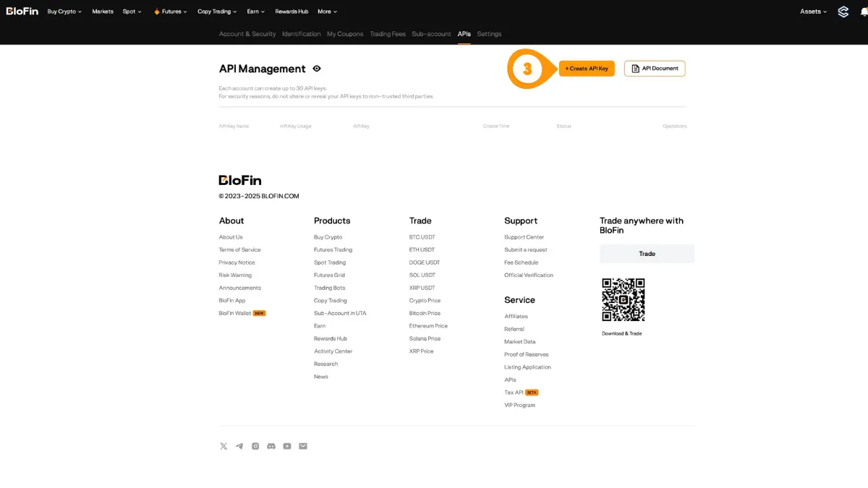This screenshot has width=868, height=488.
Task: Open the Research footer link
Action: [326, 364]
